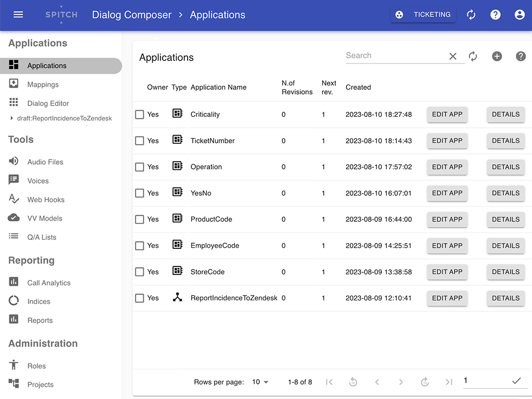Open the Dialog Editor
Image resolution: width=532 pixels, height=399 pixels.
click(48, 103)
